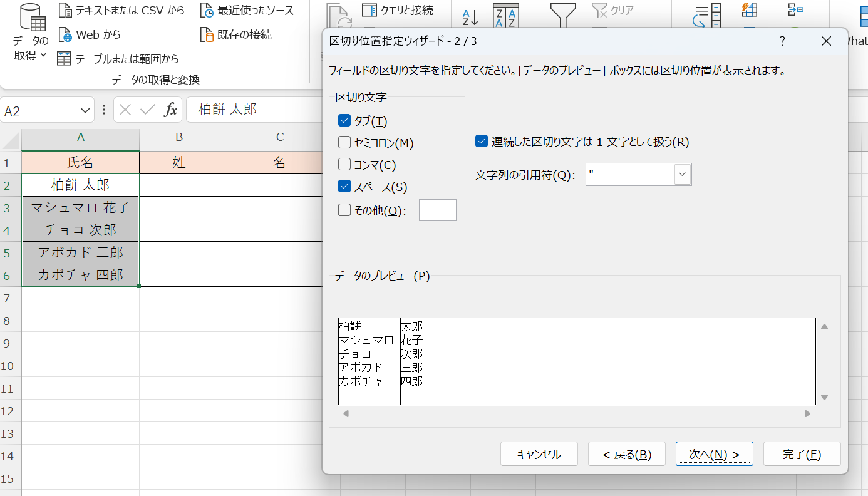The image size is (868, 496).
Task: Open 最近使ったソース
Action: click(207, 11)
